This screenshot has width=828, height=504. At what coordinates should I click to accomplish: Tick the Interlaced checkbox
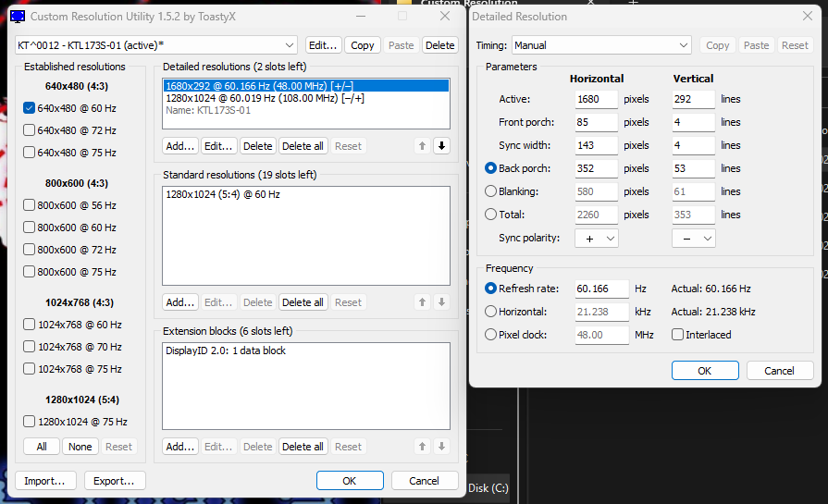678,335
